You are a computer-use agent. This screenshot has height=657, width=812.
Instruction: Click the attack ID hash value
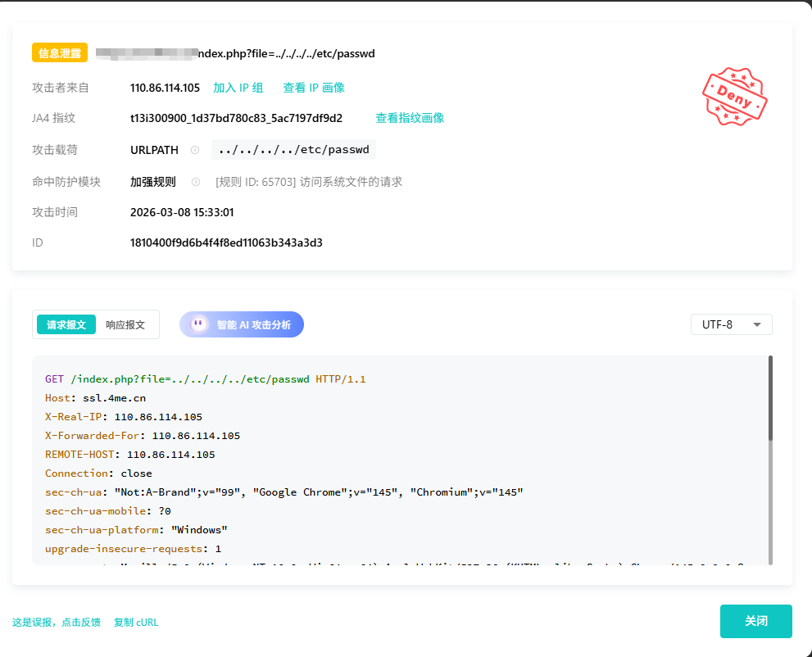226,242
